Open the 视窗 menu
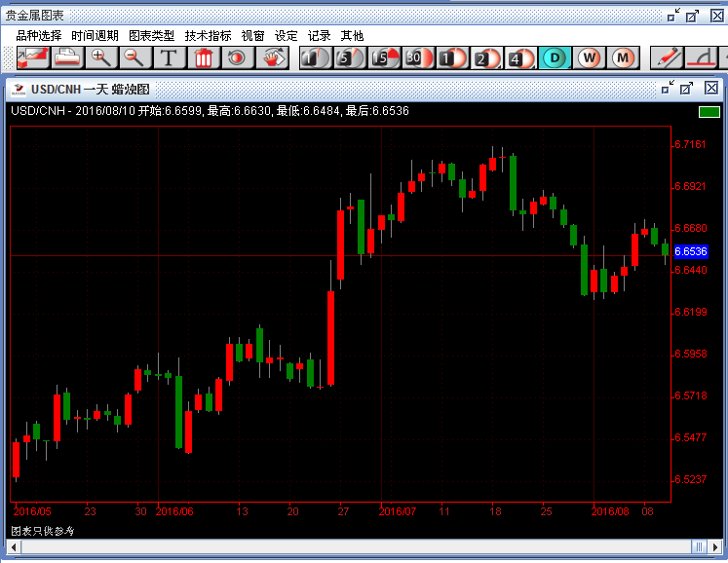This screenshot has height=563, width=728. pyautogui.click(x=253, y=36)
